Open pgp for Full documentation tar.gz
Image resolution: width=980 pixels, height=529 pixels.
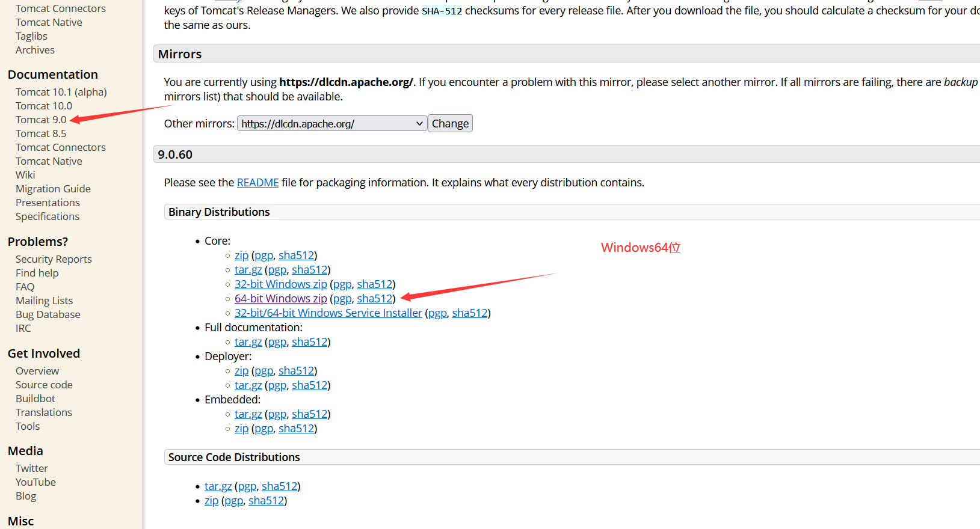click(x=277, y=342)
